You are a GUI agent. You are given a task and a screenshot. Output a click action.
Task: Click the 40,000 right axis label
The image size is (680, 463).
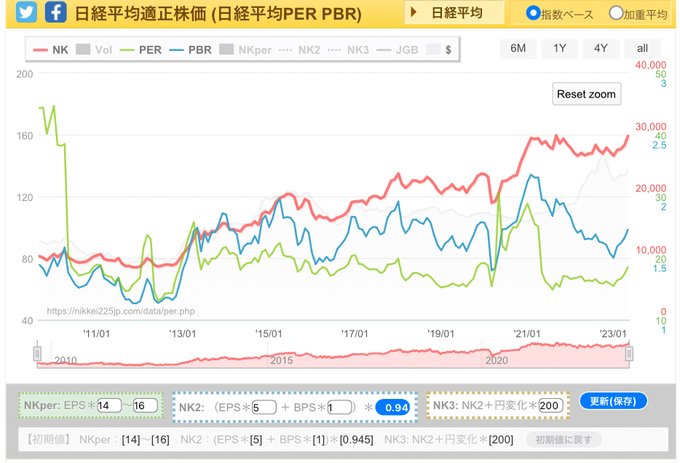[651, 65]
